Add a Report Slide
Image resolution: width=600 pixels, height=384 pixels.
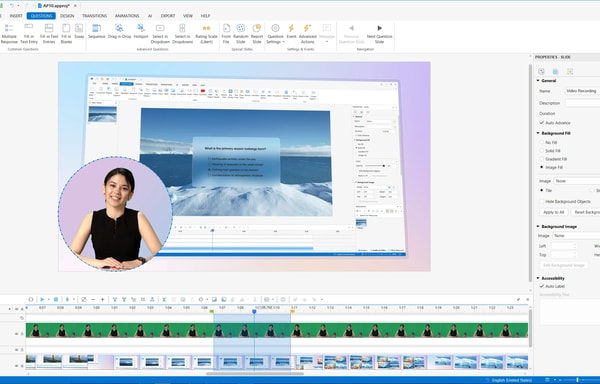coord(257,34)
